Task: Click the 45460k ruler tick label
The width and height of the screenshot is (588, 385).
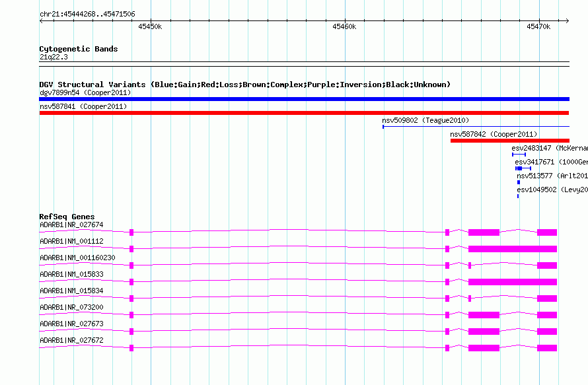Action: [344, 26]
